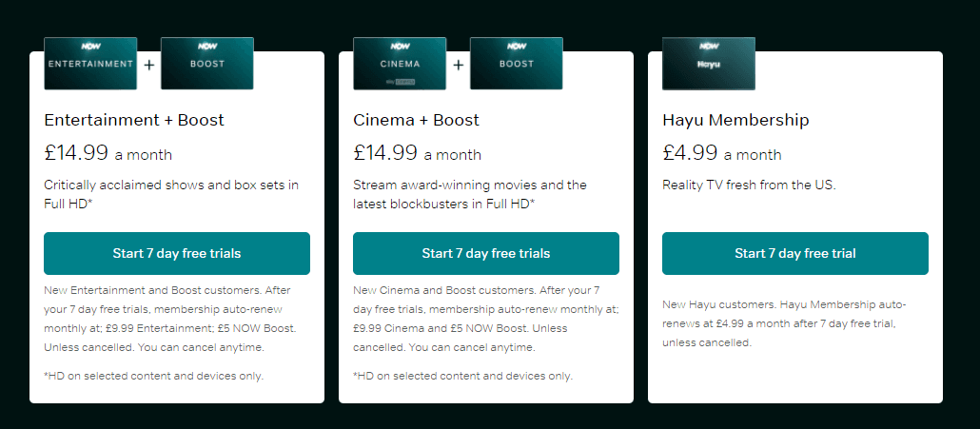The image size is (980, 429).
Task: Click the "New Entertainment and Boost customers" terms
Action: [170, 319]
